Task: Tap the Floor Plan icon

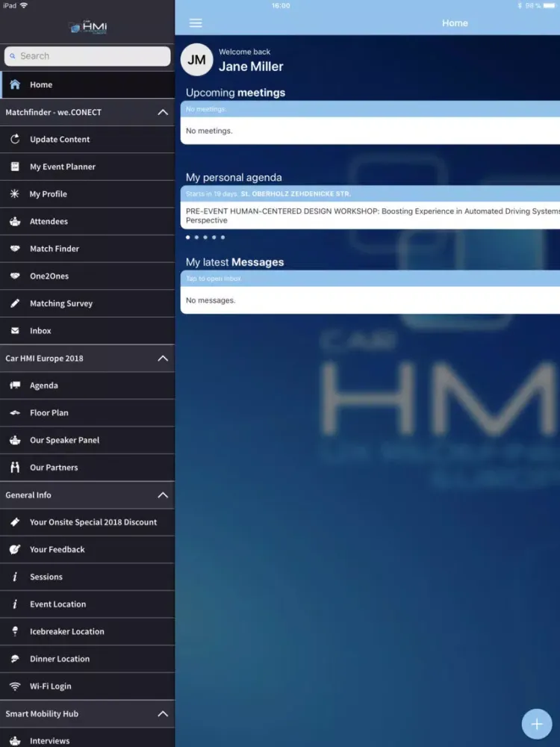Action: click(x=15, y=412)
